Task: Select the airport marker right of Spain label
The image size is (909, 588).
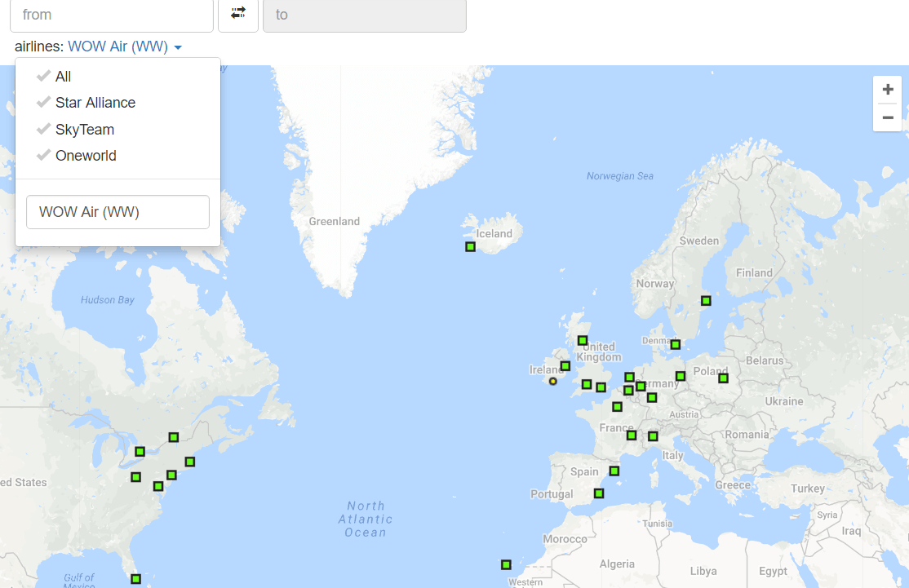Action: click(614, 471)
